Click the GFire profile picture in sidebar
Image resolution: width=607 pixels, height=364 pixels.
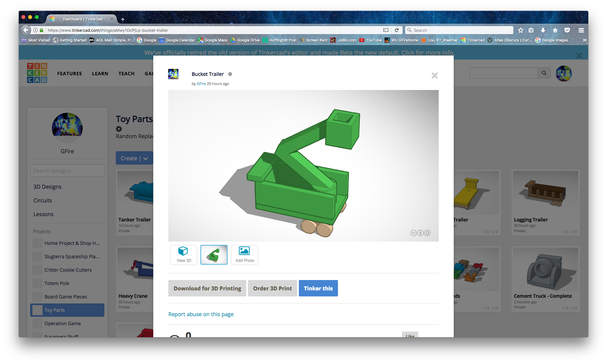pos(67,128)
